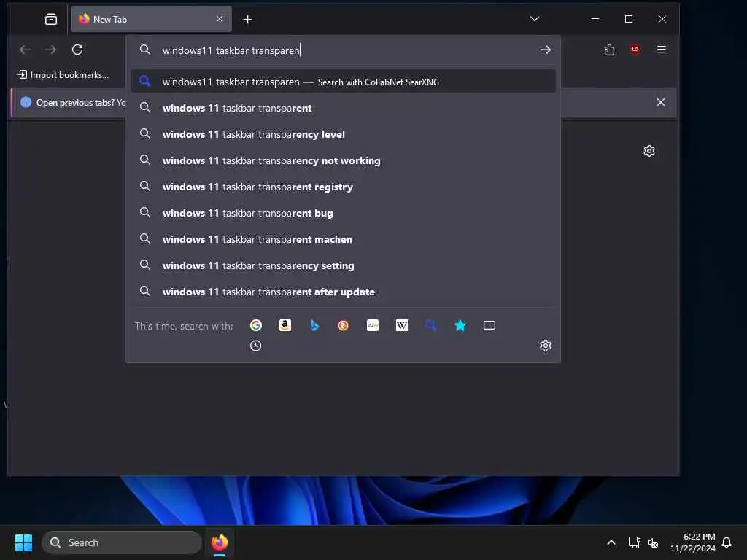Expand the List all tabs chevron
The height and width of the screenshot is (560, 747).
point(535,19)
